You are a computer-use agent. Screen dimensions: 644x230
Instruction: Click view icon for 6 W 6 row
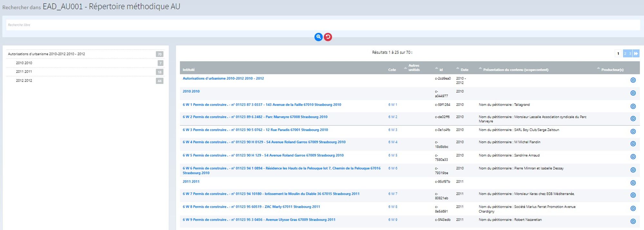(x=633, y=170)
